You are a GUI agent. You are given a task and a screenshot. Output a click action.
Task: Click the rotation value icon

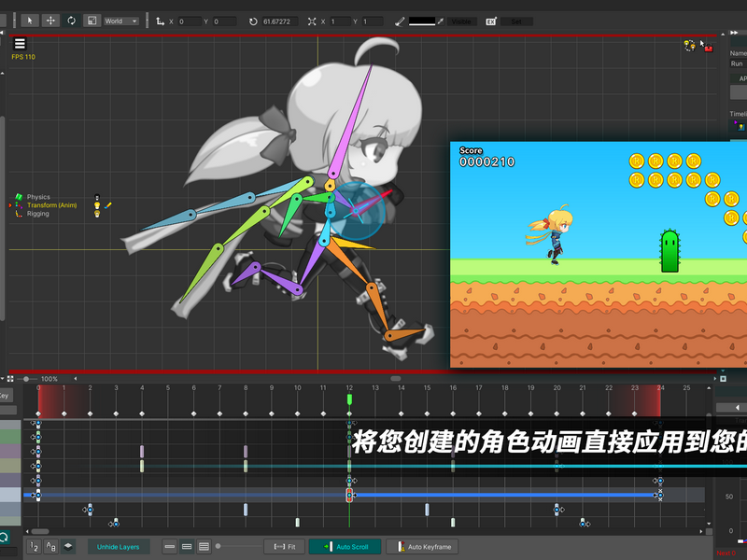(253, 21)
